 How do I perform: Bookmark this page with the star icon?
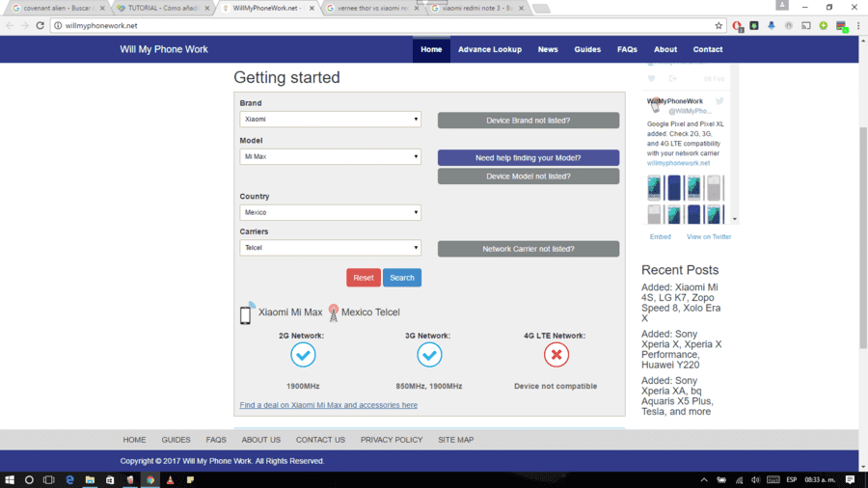719,25
